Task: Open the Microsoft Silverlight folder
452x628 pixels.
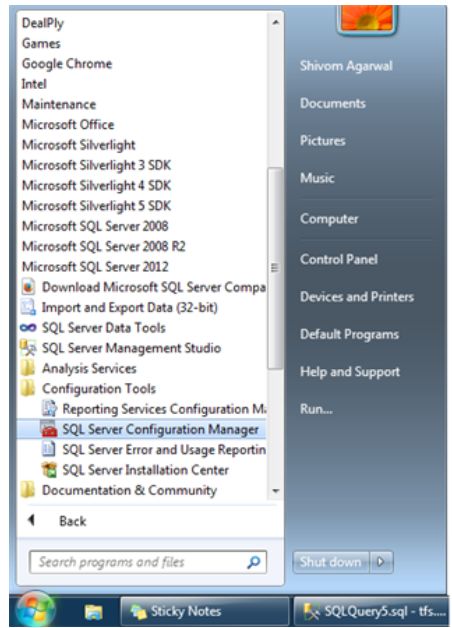Action: click(x=78, y=145)
